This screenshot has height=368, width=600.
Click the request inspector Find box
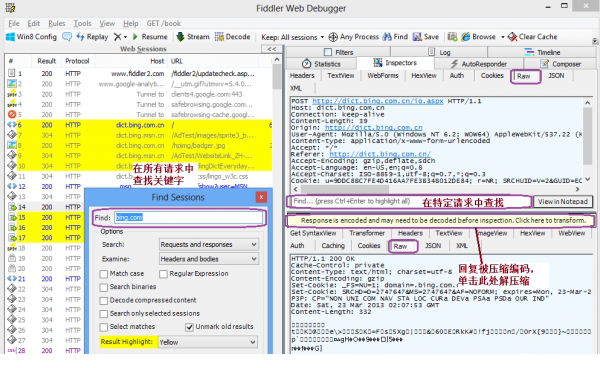coord(409,202)
